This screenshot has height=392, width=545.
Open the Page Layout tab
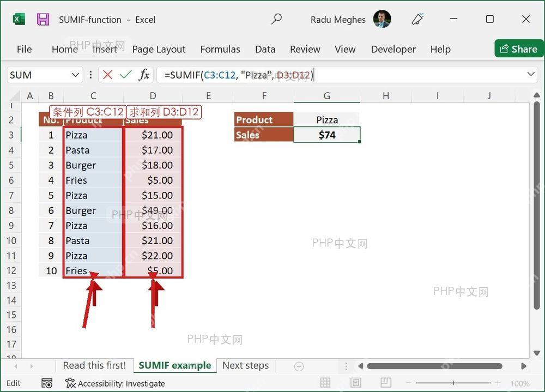(159, 50)
